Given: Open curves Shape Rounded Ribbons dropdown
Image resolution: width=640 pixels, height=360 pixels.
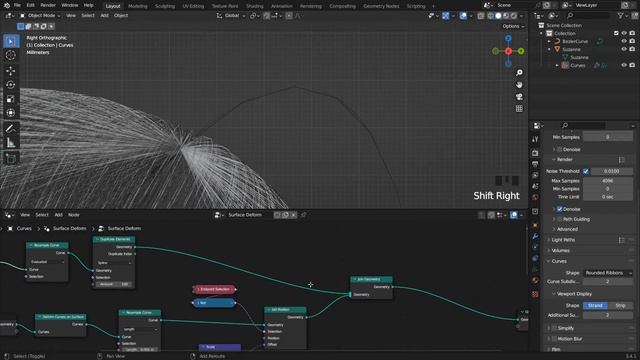Looking at the screenshot, I should pyautogui.click(x=608, y=273).
